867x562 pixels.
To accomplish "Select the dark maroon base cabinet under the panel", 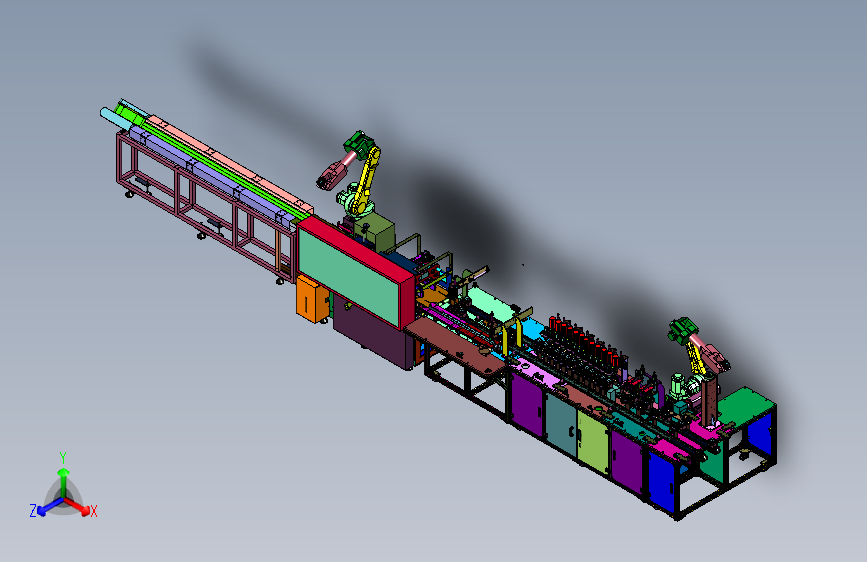I will click(x=372, y=336).
